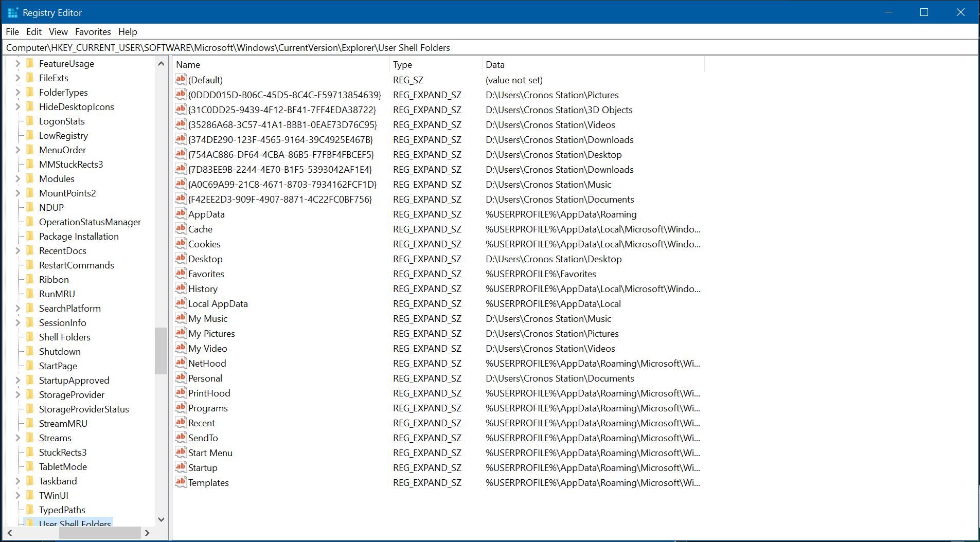Click the folder icon next to Shutdown

coord(30,351)
